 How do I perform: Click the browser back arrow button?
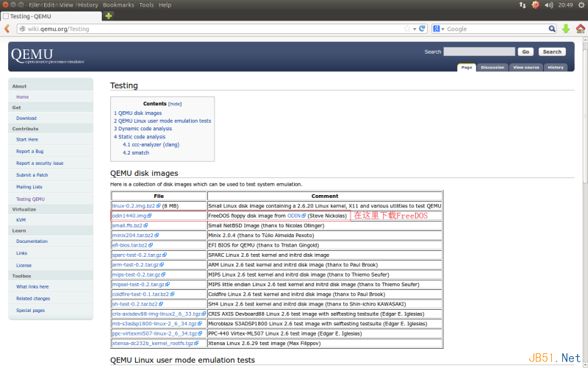click(7, 29)
